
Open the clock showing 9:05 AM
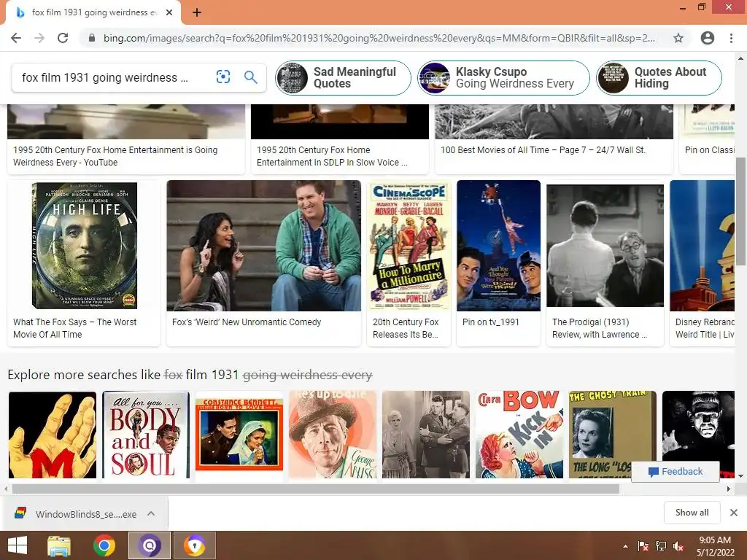(x=715, y=546)
